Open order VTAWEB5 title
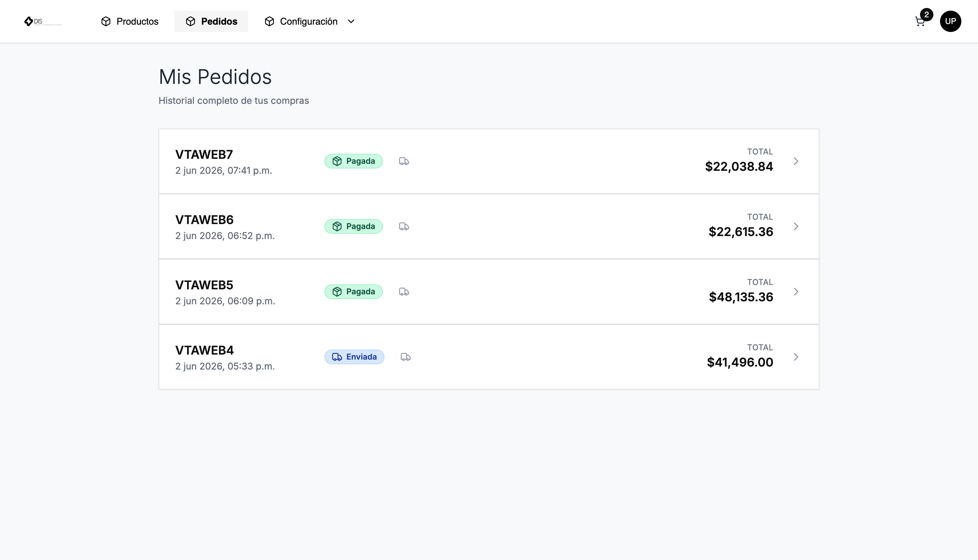 click(204, 285)
